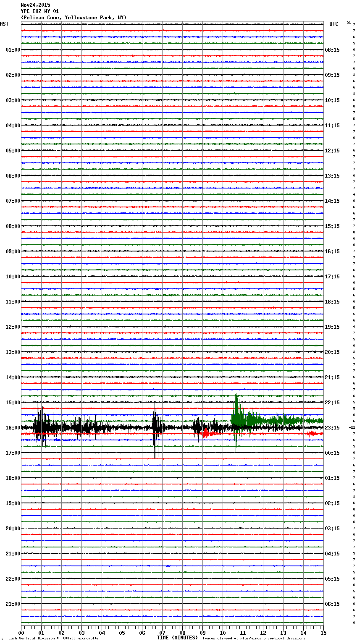The height and width of the screenshot is (644, 357).
Task: Click the 10:15 UTC time label
Action: click(x=332, y=100)
